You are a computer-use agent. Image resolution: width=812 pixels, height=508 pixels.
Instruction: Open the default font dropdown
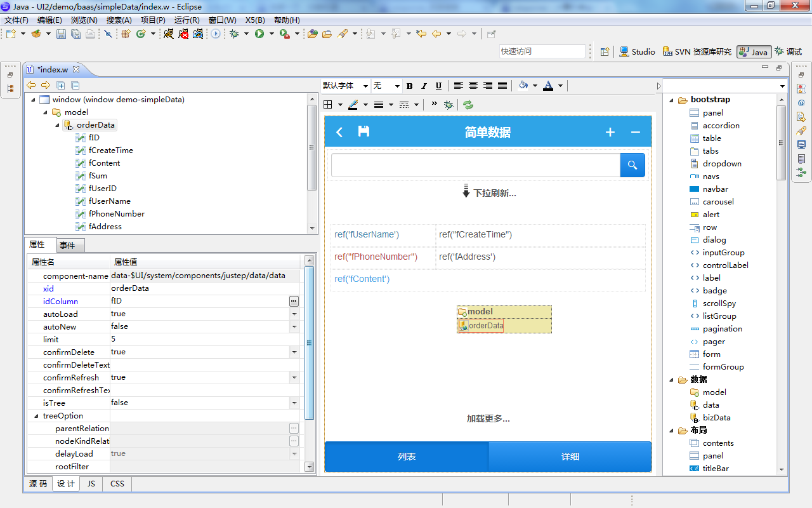[x=345, y=86]
